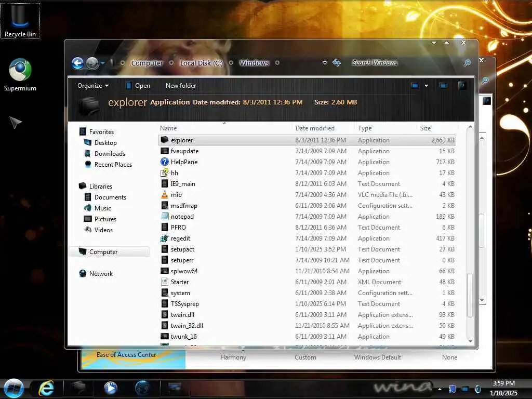The width and height of the screenshot is (532, 399).
Task: Select the mib VLC cone icon
Action: [165, 194]
